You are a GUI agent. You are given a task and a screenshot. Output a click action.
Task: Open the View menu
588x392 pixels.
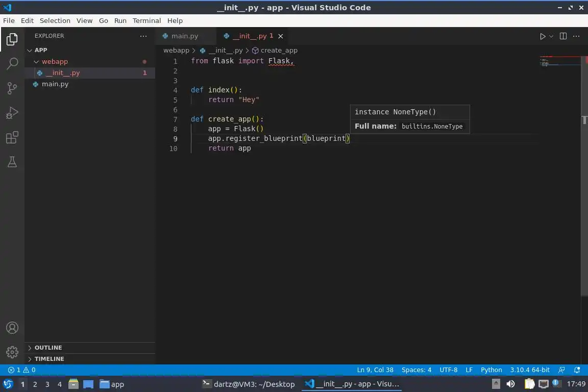point(84,20)
